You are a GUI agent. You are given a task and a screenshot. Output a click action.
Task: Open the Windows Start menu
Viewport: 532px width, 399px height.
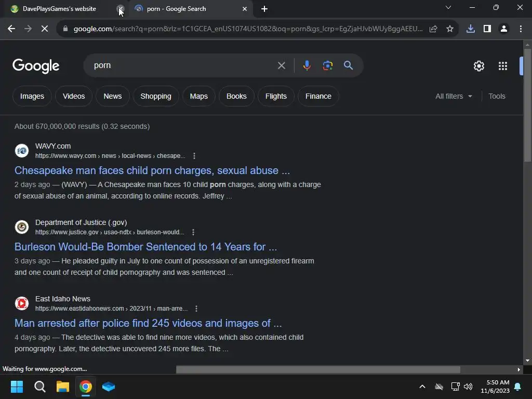pyautogui.click(x=17, y=387)
